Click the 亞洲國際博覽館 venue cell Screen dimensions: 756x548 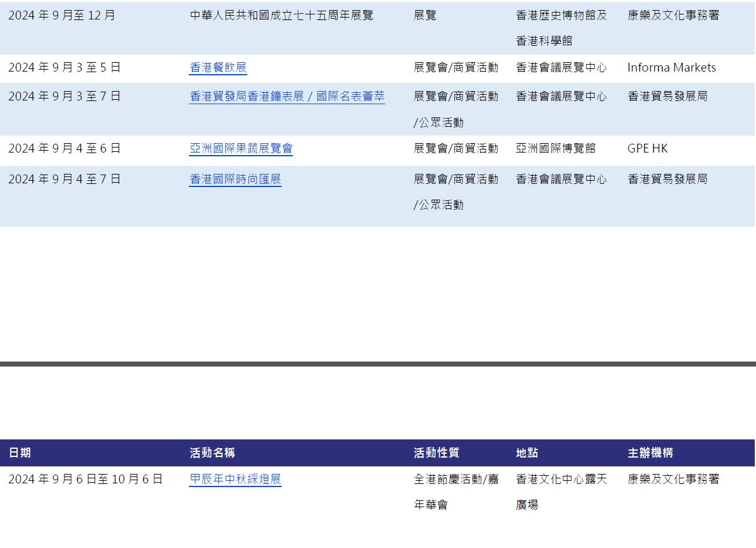[555, 149]
